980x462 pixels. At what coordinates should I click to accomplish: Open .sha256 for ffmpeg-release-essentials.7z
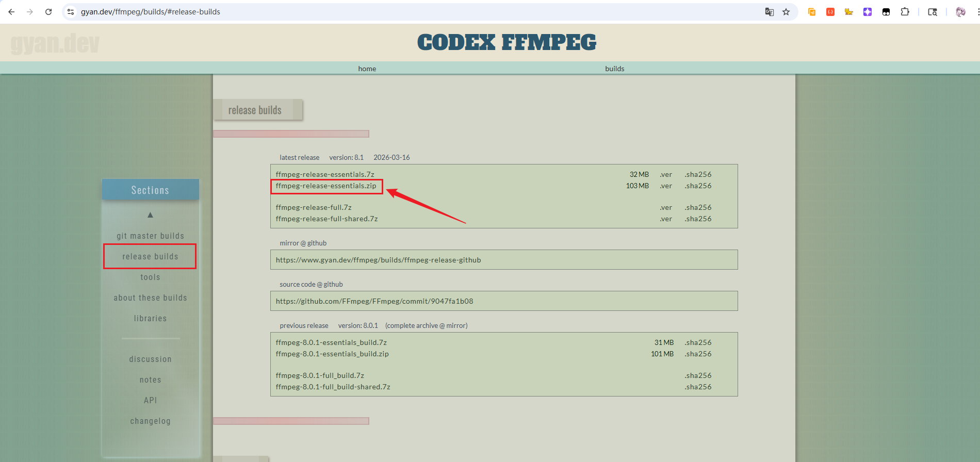pos(698,175)
